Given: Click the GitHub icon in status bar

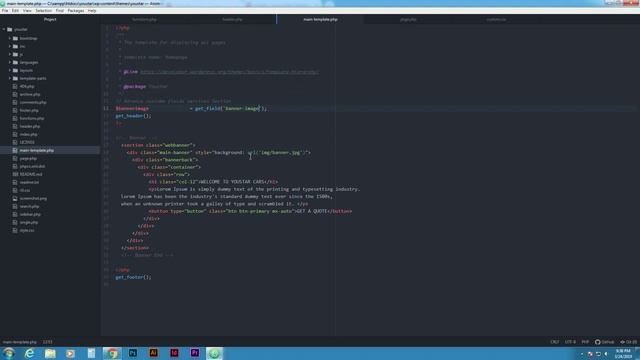Looking at the screenshot, I should point(604,342).
